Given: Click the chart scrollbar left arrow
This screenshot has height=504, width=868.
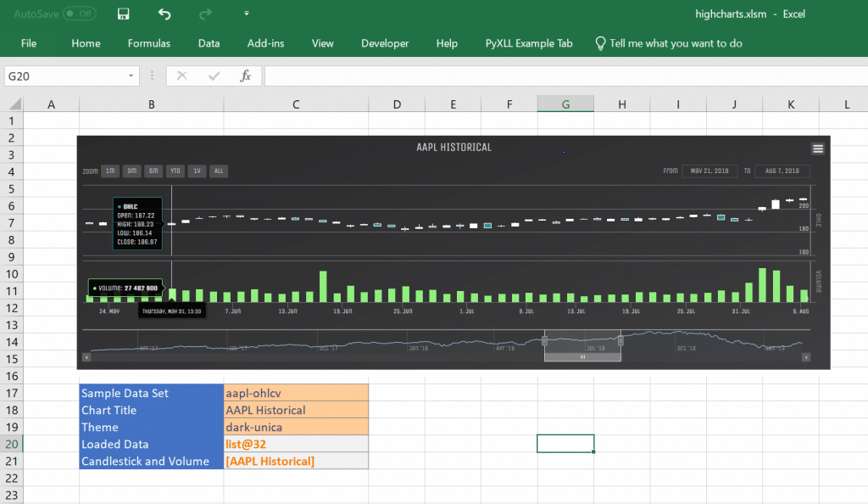Looking at the screenshot, I should point(86,357).
